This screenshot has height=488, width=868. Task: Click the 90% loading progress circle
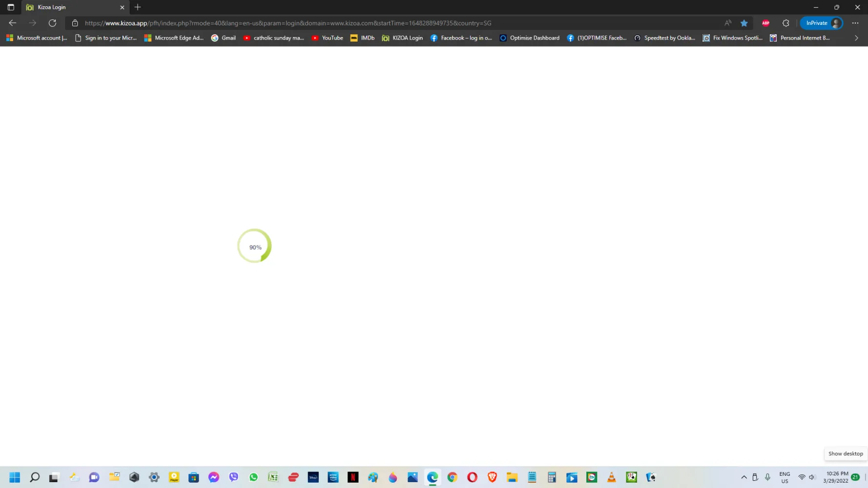tap(254, 246)
